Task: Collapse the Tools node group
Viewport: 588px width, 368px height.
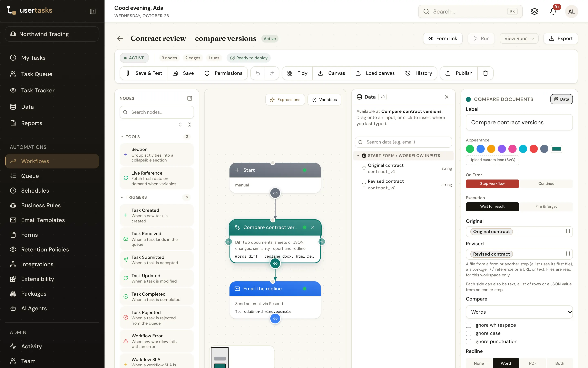Action: [x=122, y=137]
